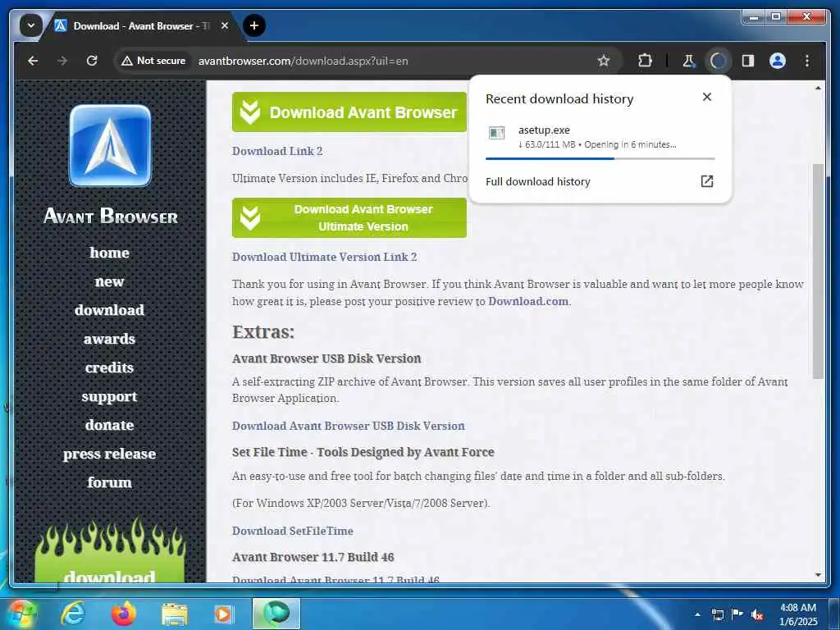The width and height of the screenshot is (840, 630).
Task: Open Download Ultimate Version Link 2
Action: click(x=324, y=257)
